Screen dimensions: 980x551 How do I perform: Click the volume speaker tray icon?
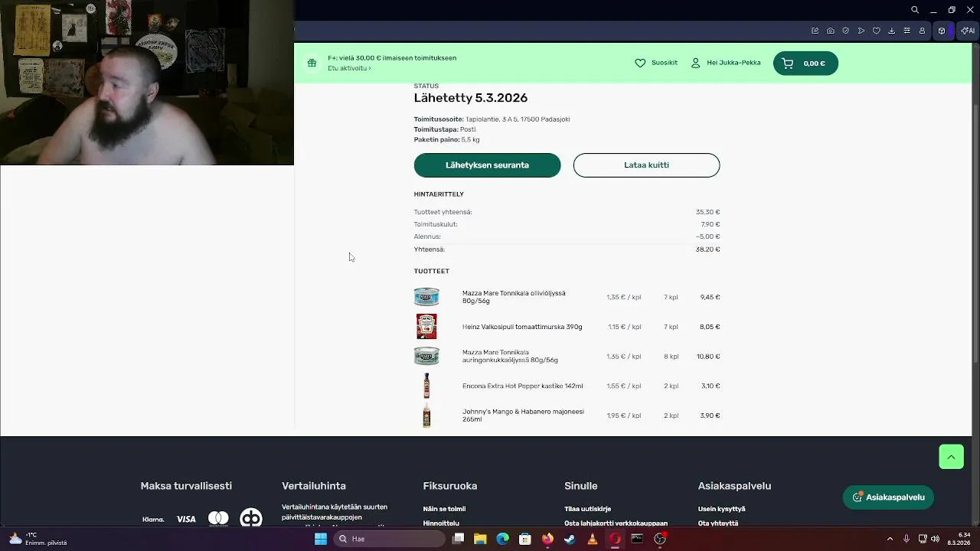point(935,539)
